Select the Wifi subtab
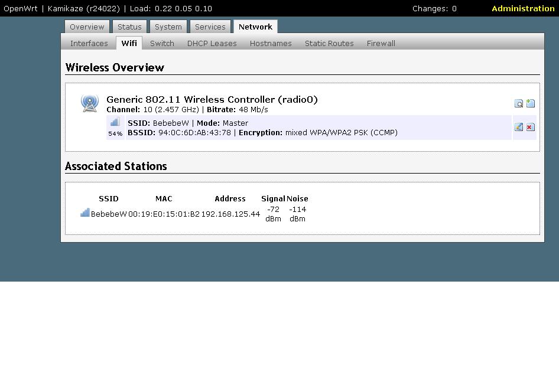The image size is (559, 392). coord(129,44)
